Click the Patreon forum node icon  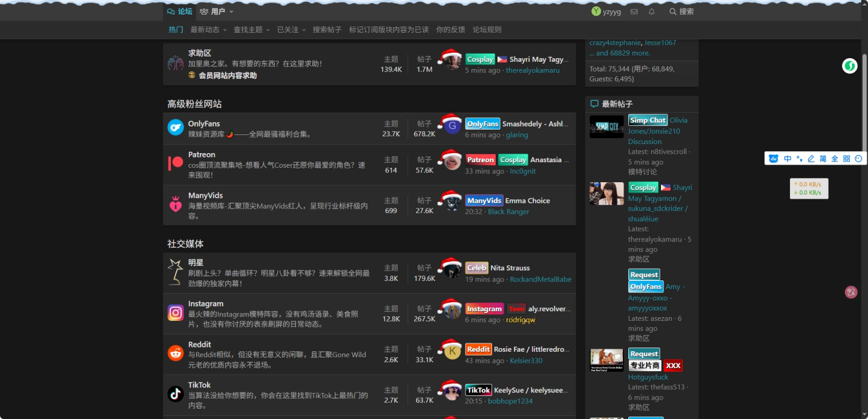176,163
